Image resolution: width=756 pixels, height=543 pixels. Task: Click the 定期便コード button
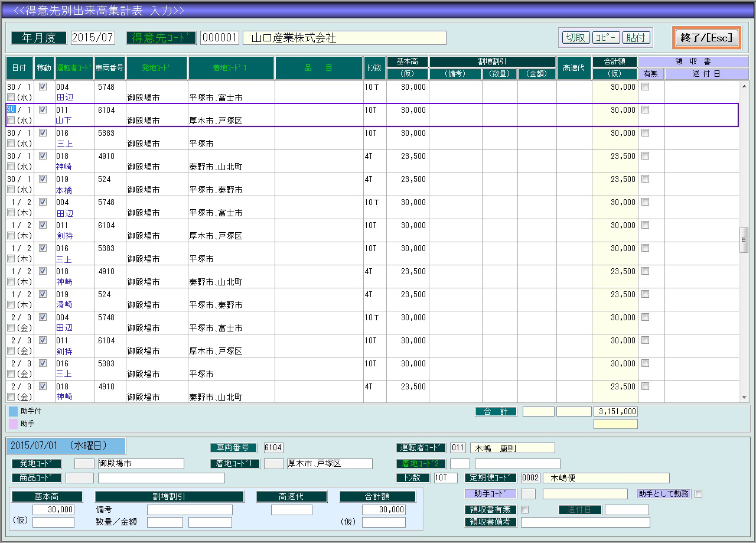pos(491,478)
